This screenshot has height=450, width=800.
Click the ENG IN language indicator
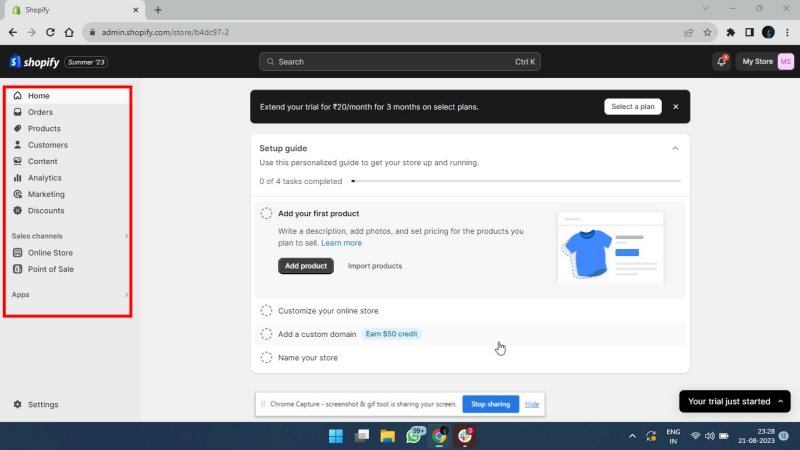(673, 436)
